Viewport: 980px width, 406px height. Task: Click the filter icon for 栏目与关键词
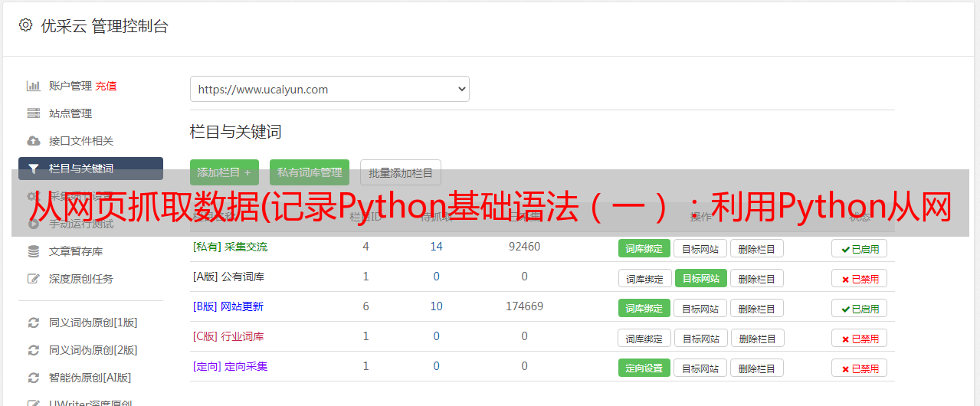[x=33, y=169]
